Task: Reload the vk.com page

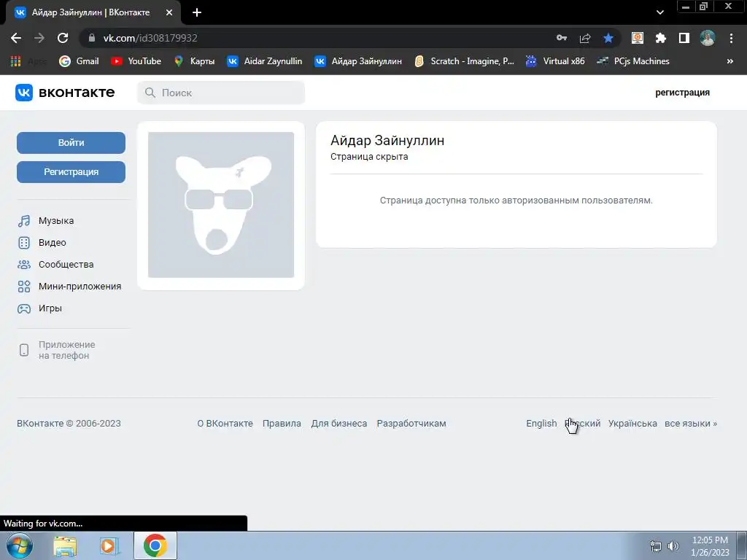Action: point(63,38)
